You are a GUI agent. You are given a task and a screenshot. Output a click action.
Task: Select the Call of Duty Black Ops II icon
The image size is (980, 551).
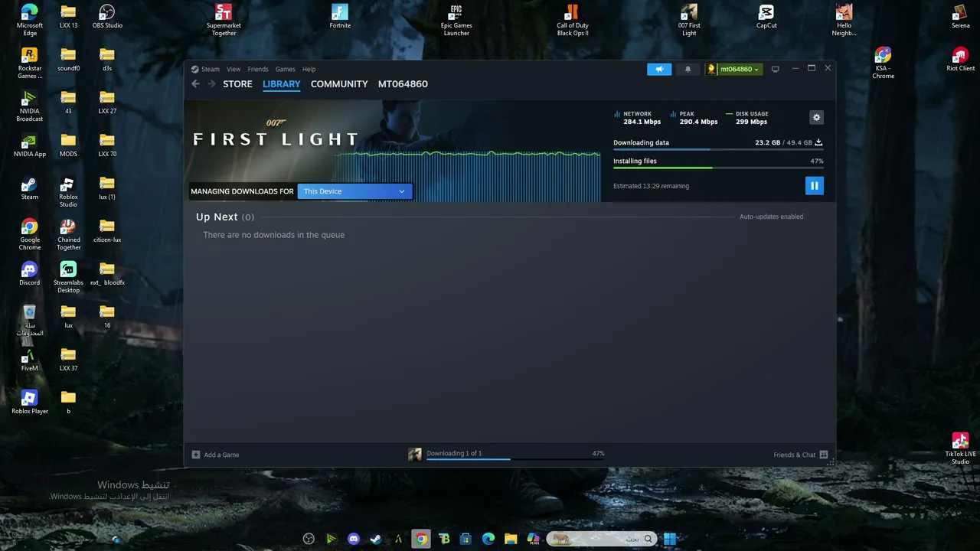tap(572, 20)
